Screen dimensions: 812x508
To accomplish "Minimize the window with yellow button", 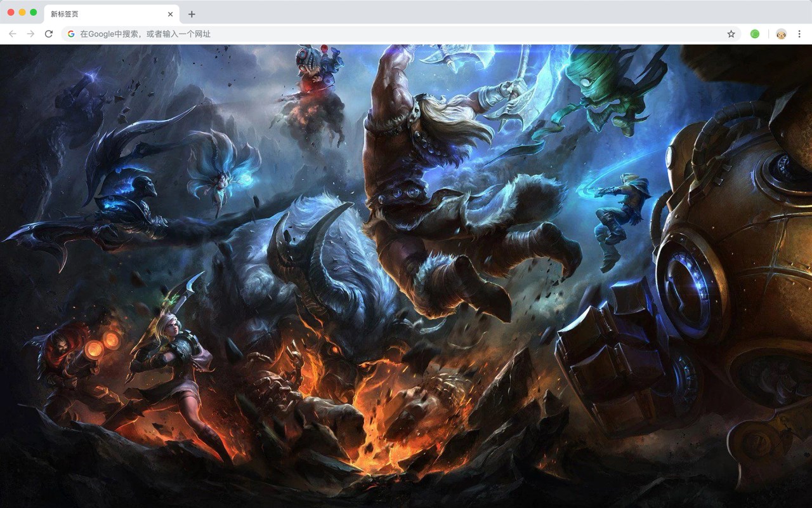I will (22, 12).
